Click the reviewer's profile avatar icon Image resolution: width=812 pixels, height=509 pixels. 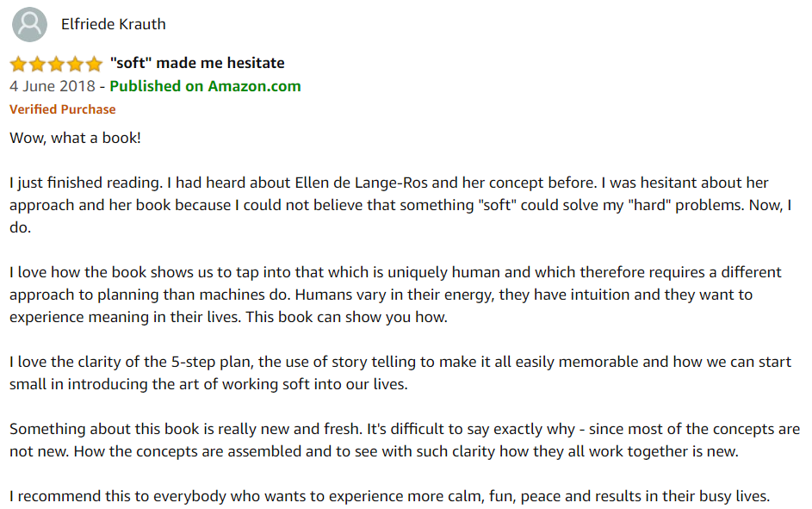30,24
